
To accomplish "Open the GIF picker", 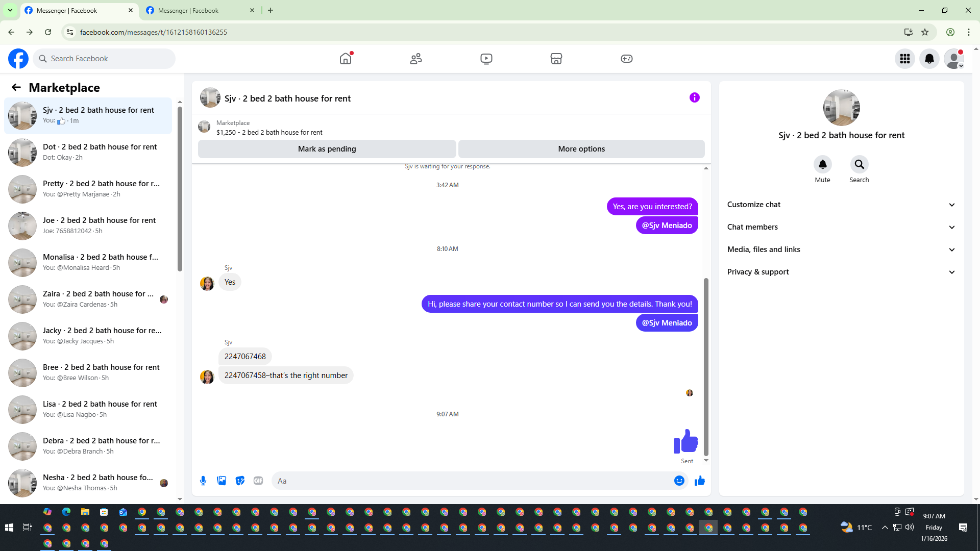I will click(x=258, y=481).
